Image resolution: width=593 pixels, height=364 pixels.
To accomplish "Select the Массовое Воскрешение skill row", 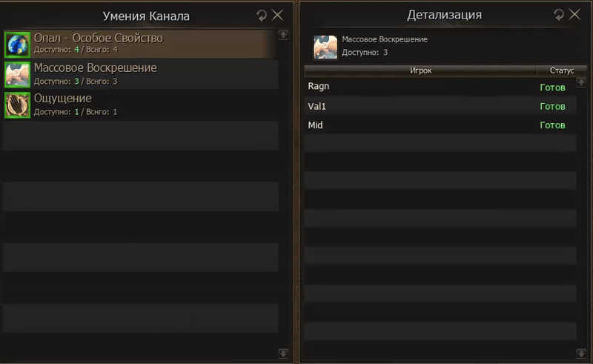I will (x=141, y=75).
